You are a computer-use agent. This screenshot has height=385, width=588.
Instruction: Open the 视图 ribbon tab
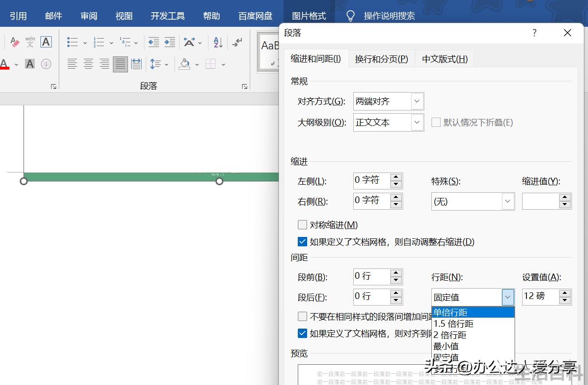coord(124,16)
